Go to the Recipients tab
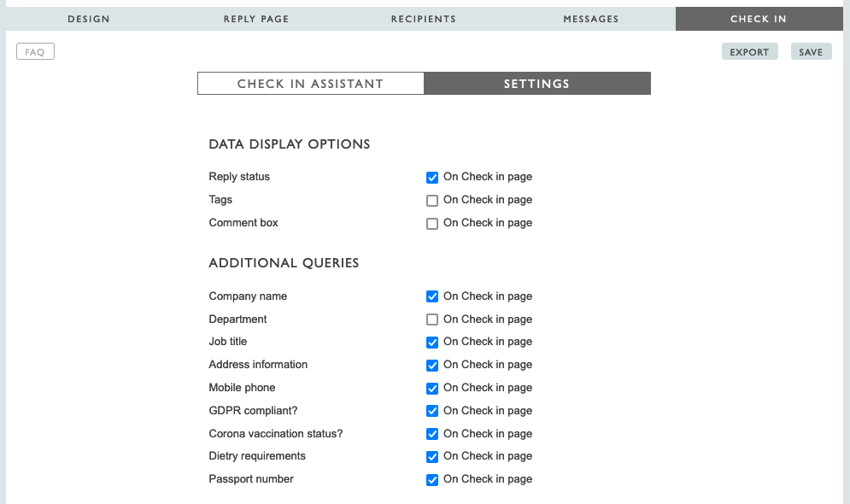Screen dimensions: 850x504 [424, 19]
